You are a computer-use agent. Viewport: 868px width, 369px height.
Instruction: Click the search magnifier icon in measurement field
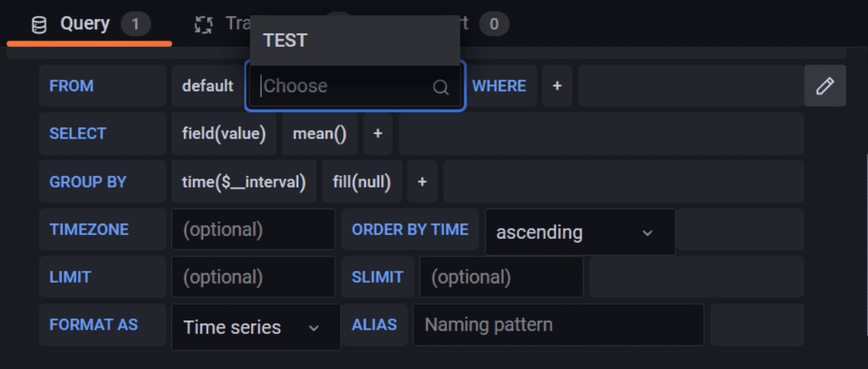click(441, 87)
